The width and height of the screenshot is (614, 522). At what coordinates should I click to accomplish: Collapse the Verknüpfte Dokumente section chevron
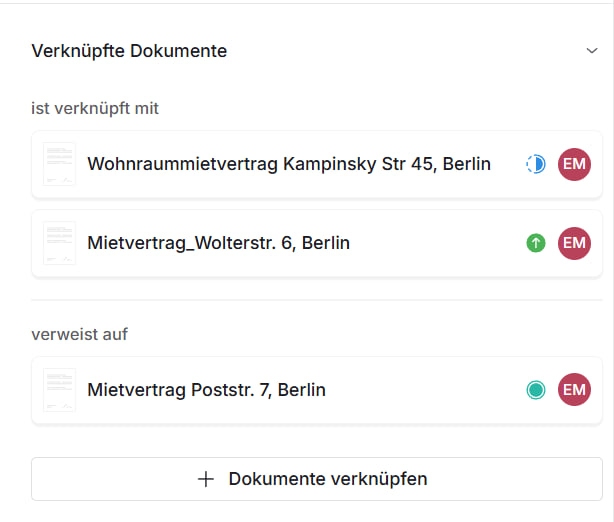[x=592, y=50]
